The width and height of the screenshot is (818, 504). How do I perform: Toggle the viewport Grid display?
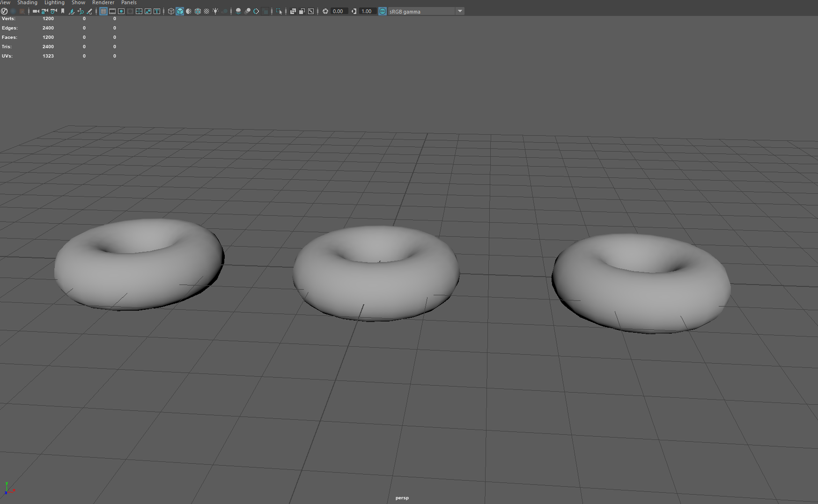(x=103, y=11)
